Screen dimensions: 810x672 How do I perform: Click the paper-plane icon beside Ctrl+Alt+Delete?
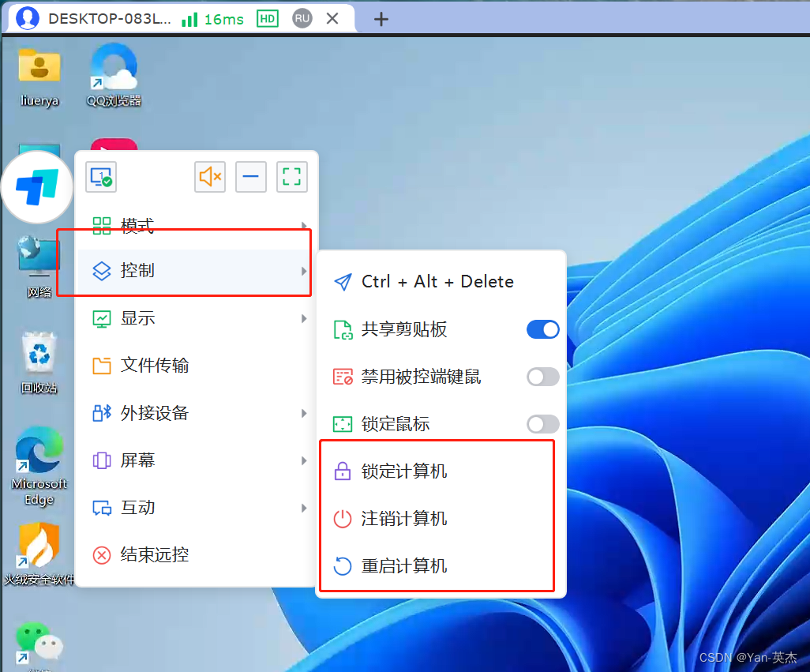tap(343, 282)
